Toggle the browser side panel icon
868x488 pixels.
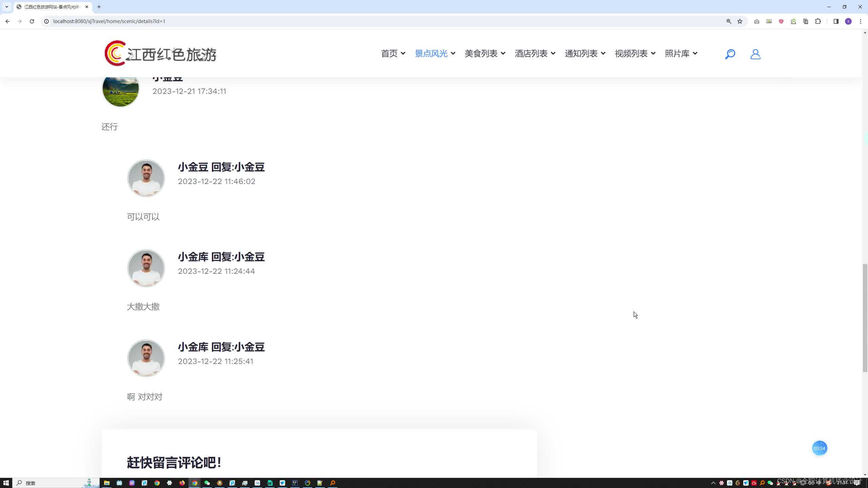pos(836,21)
